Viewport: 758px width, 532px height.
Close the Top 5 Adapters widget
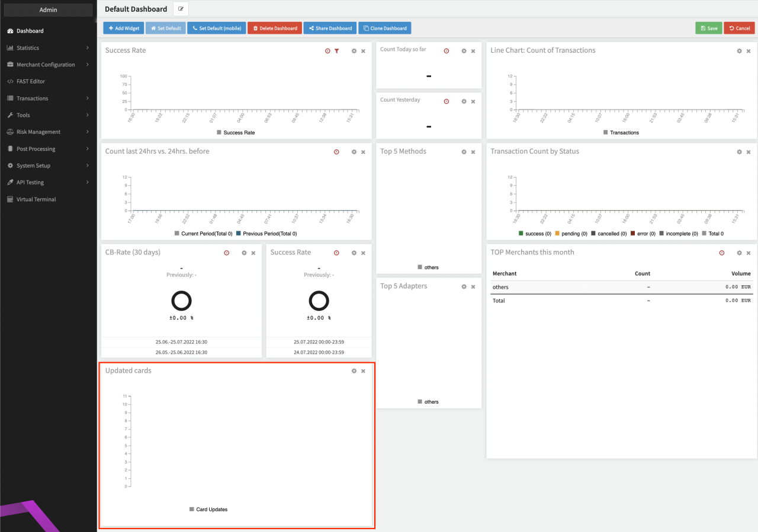coord(473,287)
